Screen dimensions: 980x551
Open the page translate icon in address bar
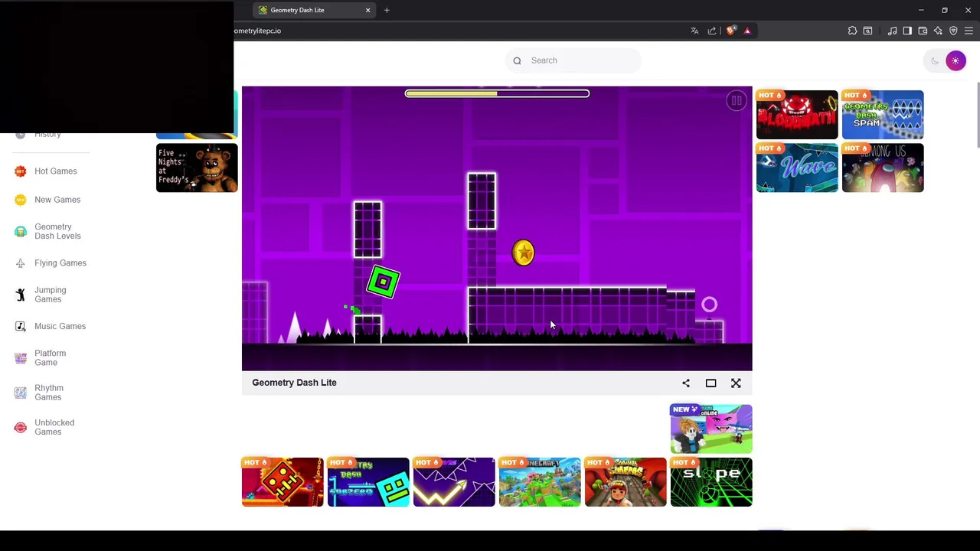(694, 31)
